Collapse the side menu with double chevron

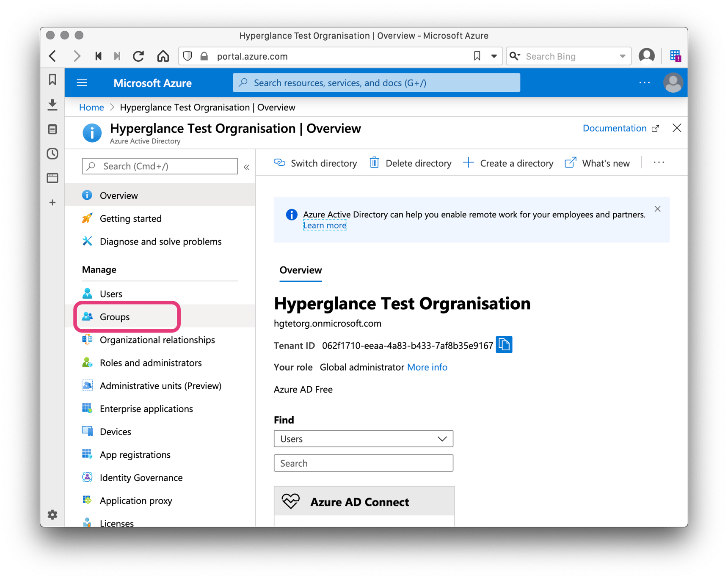tap(247, 167)
